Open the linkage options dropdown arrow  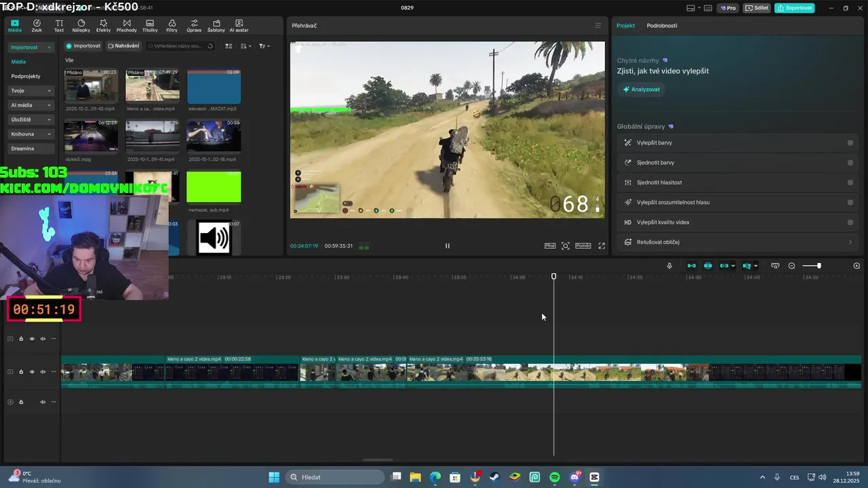pos(733,266)
